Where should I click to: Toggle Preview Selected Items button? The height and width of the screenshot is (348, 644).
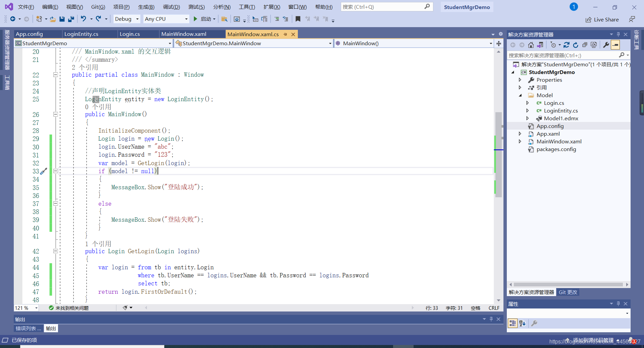(x=615, y=45)
